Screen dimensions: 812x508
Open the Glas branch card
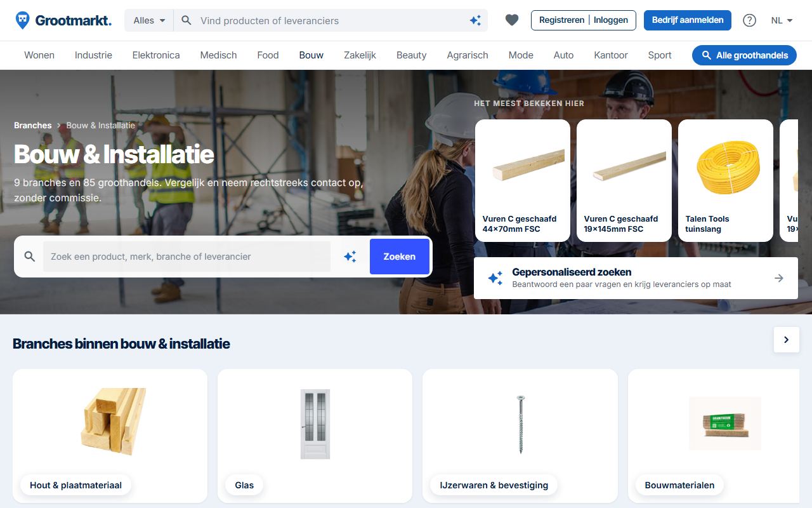(315, 436)
